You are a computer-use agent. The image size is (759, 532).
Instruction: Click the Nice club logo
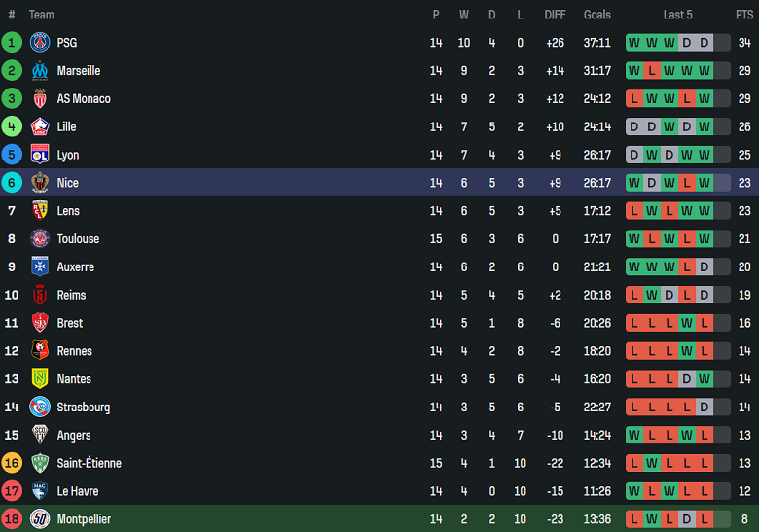[40, 183]
